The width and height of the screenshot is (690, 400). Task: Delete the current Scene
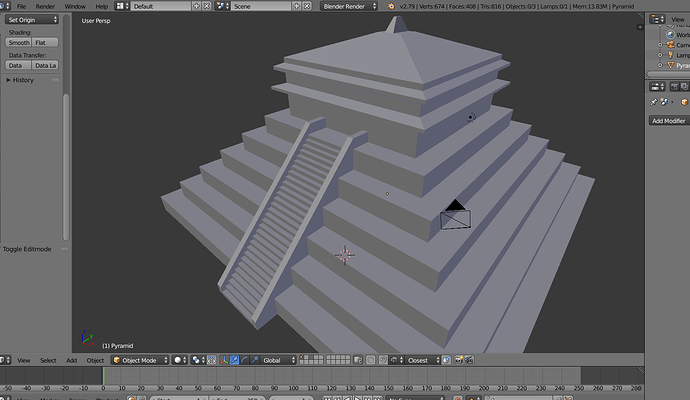(x=307, y=6)
